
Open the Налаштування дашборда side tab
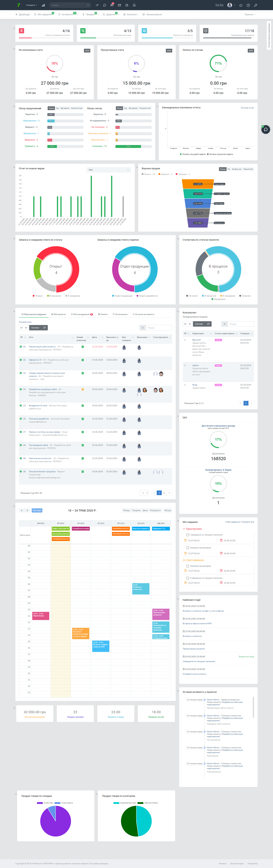[x=269, y=36]
